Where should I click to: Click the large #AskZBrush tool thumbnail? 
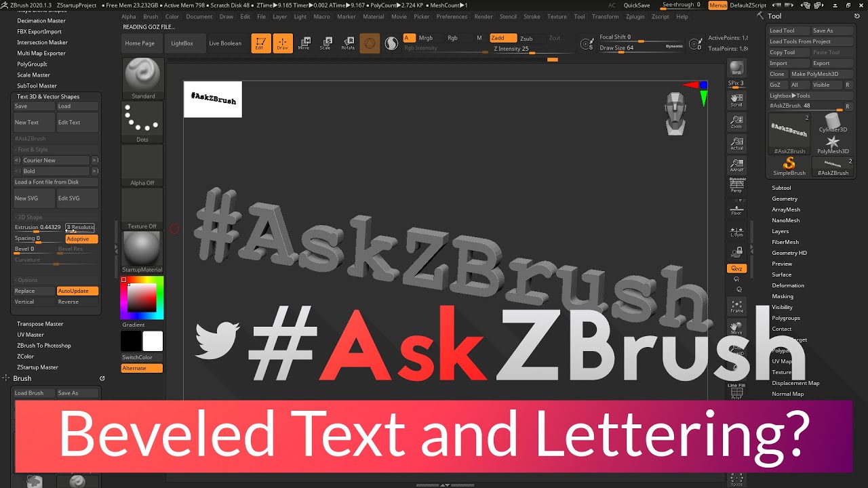click(x=789, y=134)
